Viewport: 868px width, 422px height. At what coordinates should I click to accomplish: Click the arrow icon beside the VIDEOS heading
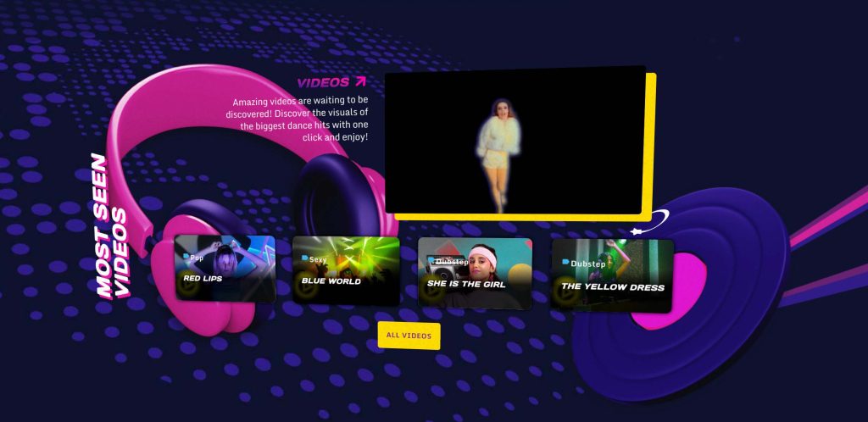coord(360,82)
